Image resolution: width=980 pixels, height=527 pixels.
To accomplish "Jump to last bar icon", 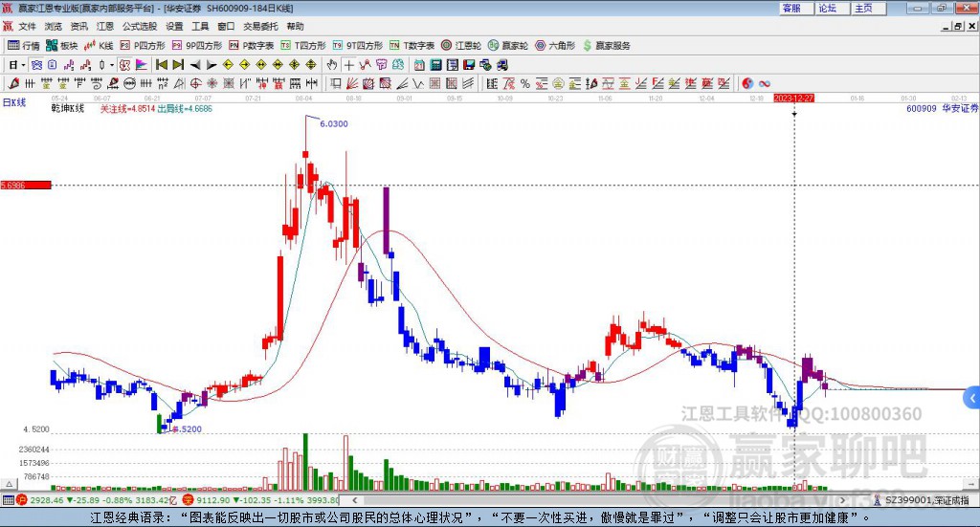I will 178,65.
